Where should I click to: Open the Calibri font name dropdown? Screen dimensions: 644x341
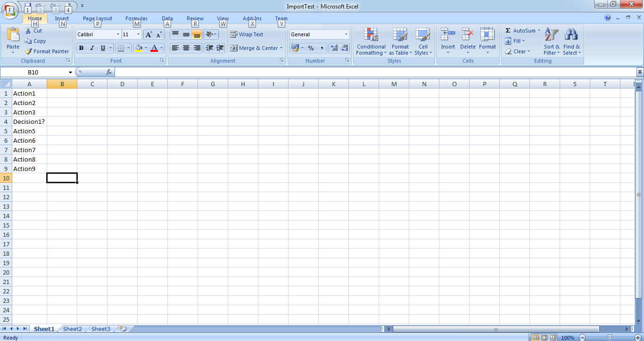tap(118, 34)
